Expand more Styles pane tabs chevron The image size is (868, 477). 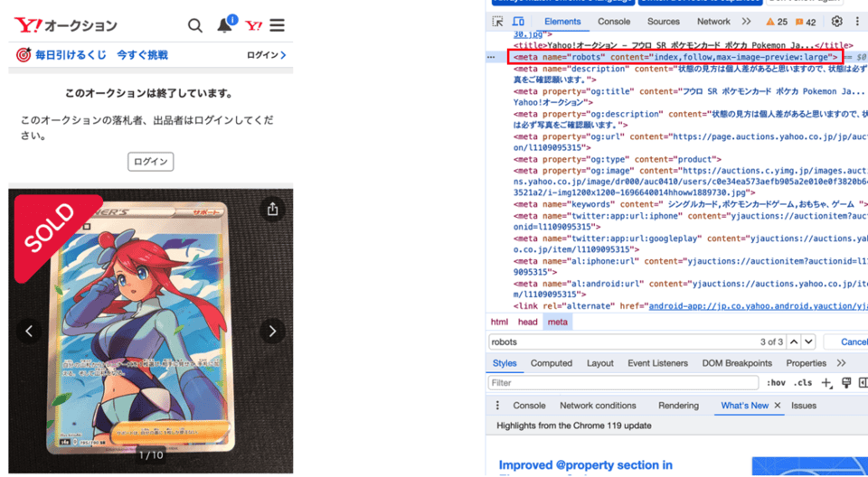pos(842,363)
